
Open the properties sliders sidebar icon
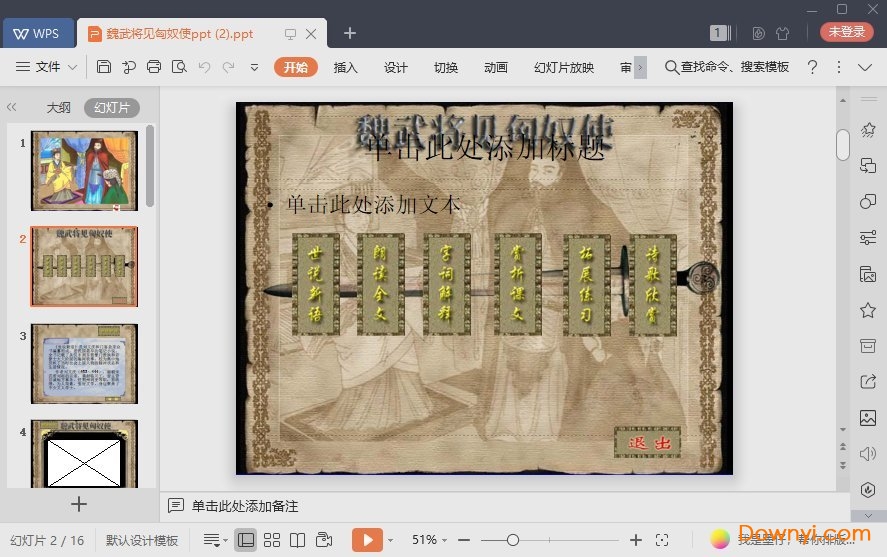pyautogui.click(x=868, y=238)
